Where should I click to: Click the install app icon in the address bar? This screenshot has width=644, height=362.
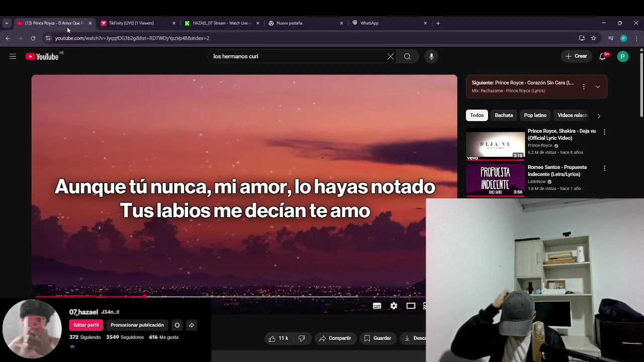(x=582, y=38)
